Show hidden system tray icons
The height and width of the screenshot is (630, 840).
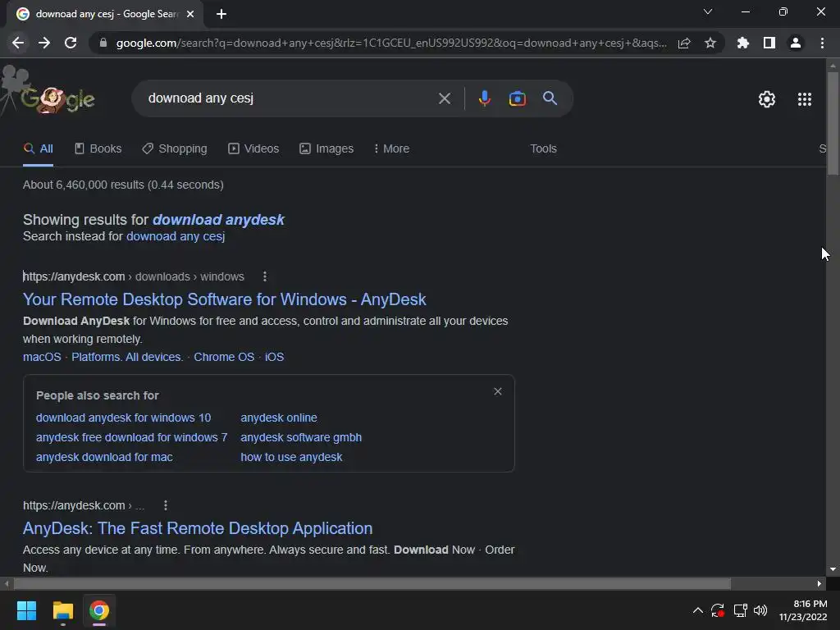click(697, 610)
